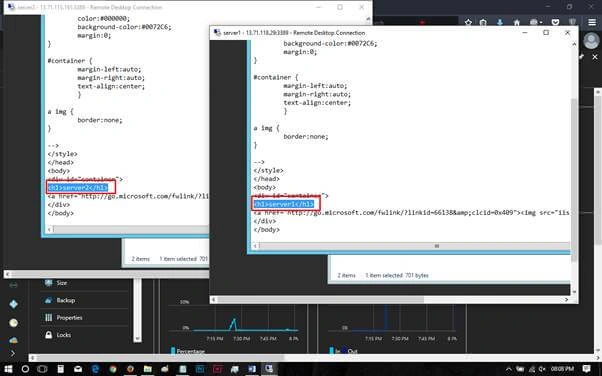Click the Size icon in the Azure blade menu
The height and width of the screenshot is (376, 602).
pos(48,283)
